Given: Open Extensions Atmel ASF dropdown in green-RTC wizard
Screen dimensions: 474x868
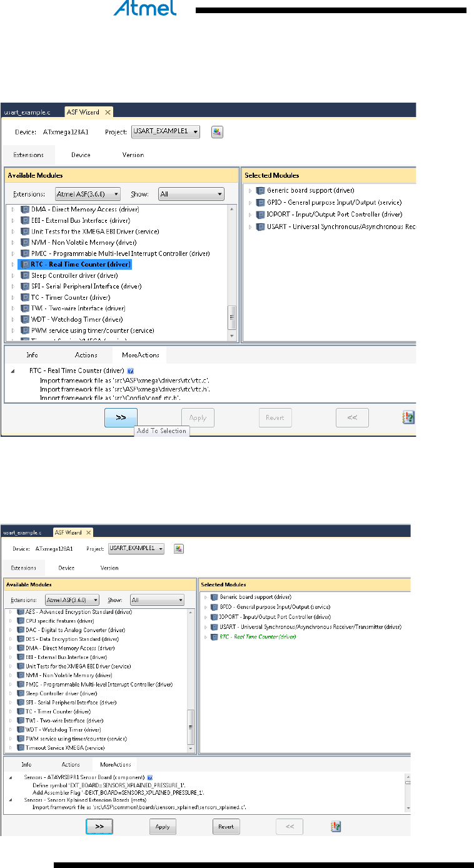Looking at the screenshot, I should coord(73,600).
